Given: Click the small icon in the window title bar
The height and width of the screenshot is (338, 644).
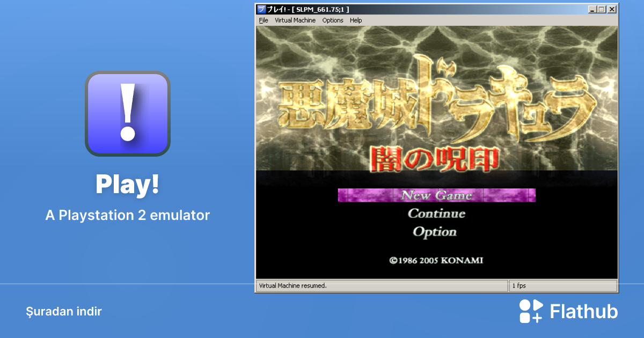Looking at the screenshot, I should [261, 9].
